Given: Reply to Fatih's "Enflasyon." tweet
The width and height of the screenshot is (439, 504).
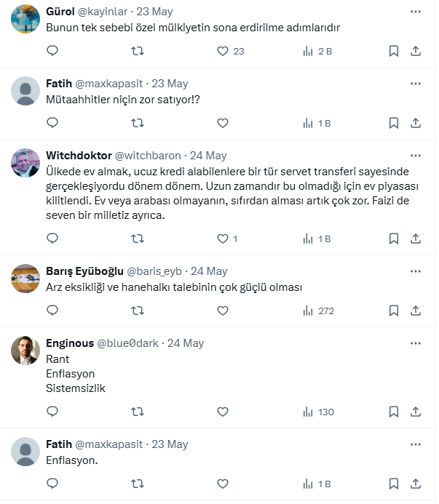Looking at the screenshot, I should click(52, 484).
